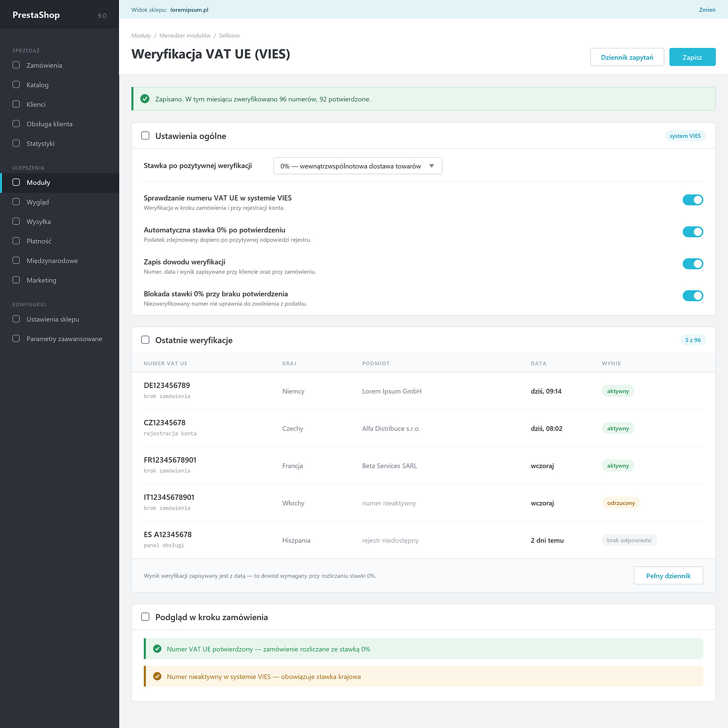728x728 pixels.
Task: Click the DATA column header
Action: (x=538, y=364)
